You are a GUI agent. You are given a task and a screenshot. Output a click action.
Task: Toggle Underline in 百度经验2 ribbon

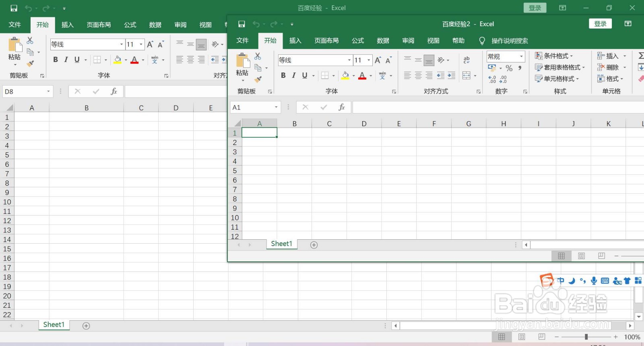click(305, 75)
